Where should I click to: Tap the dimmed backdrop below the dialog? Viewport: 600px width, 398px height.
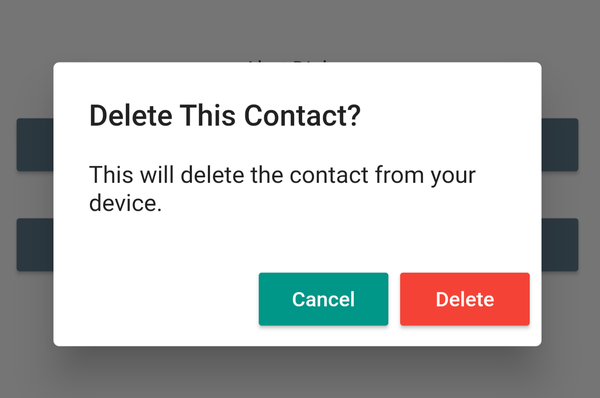click(x=300, y=373)
